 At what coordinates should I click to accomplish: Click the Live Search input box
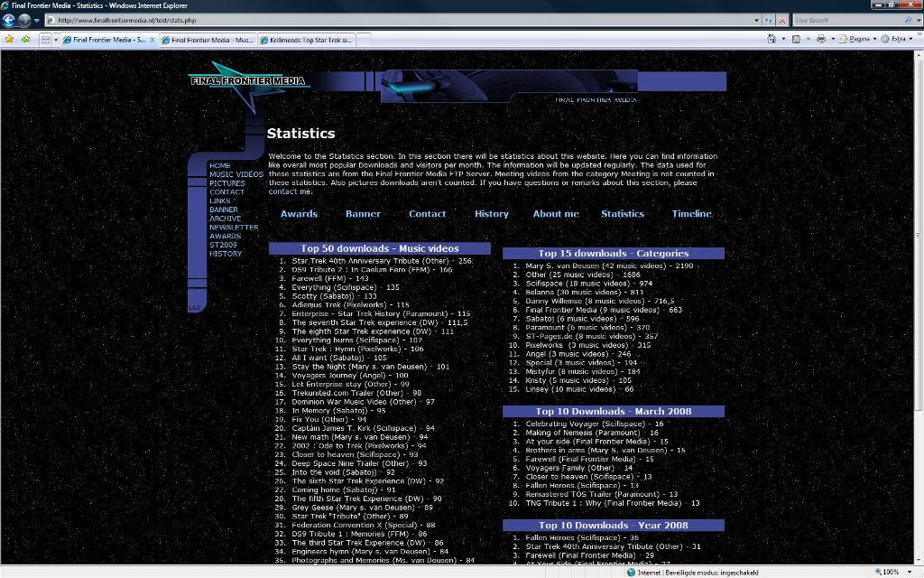(x=846, y=20)
